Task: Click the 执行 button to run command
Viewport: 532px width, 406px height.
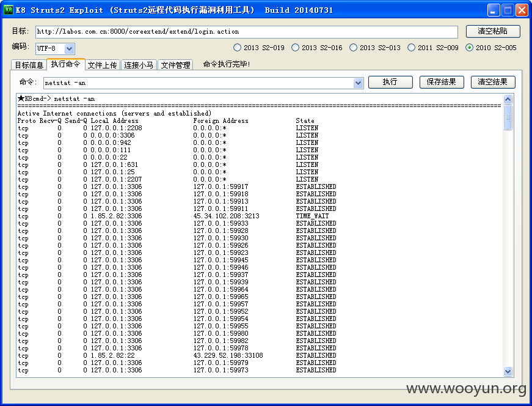Action: [x=390, y=82]
